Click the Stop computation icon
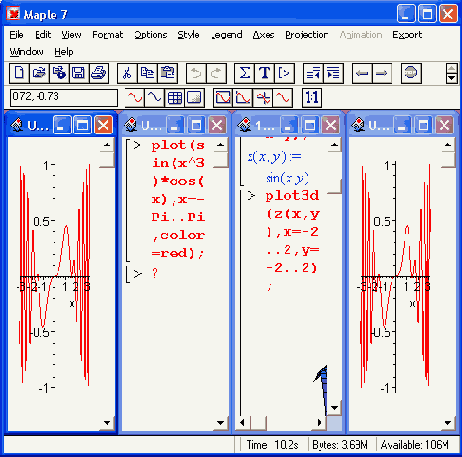This screenshot has height=457, width=462. [411, 73]
